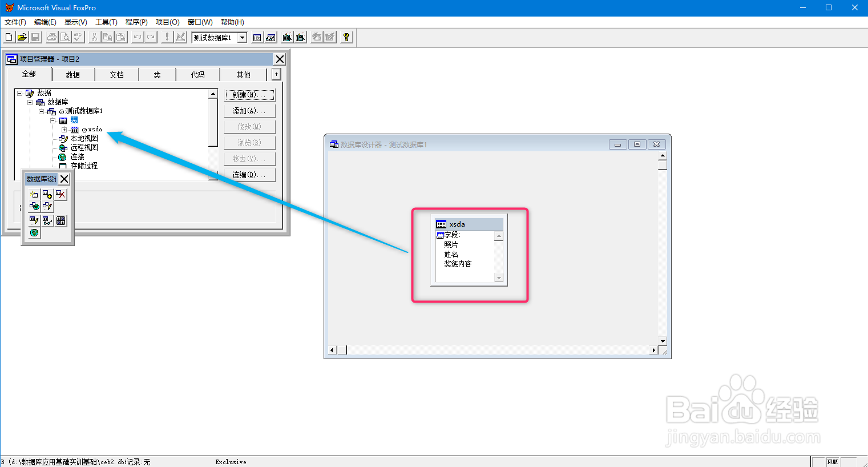Select 本地视图 in project tree
This screenshot has height=467, width=868.
[84, 138]
